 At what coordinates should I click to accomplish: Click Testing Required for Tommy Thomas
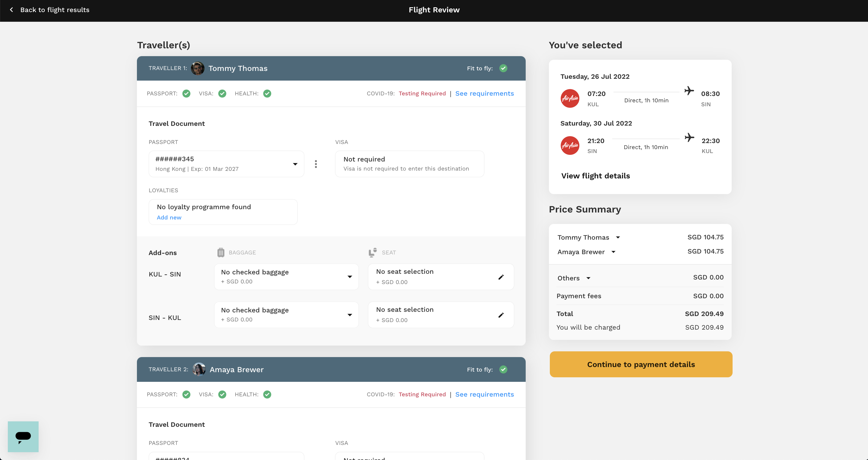(422, 94)
